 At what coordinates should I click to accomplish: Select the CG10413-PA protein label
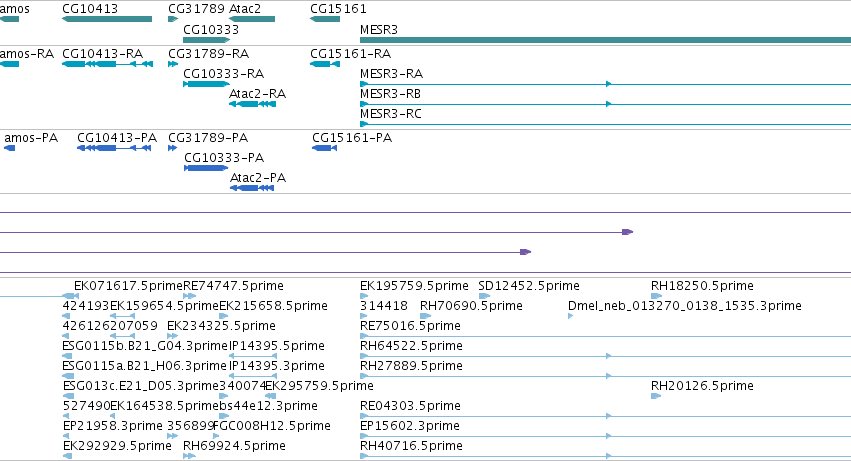tap(117, 138)
